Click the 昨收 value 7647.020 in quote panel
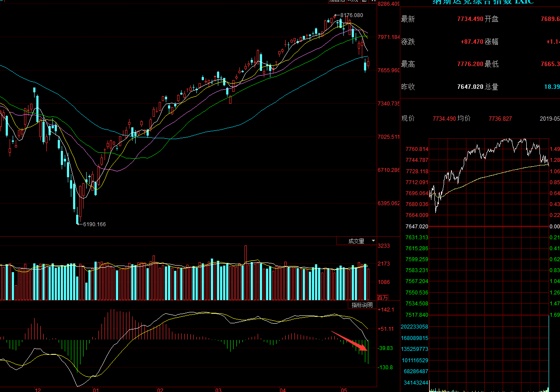 click(x=470, y=87)
